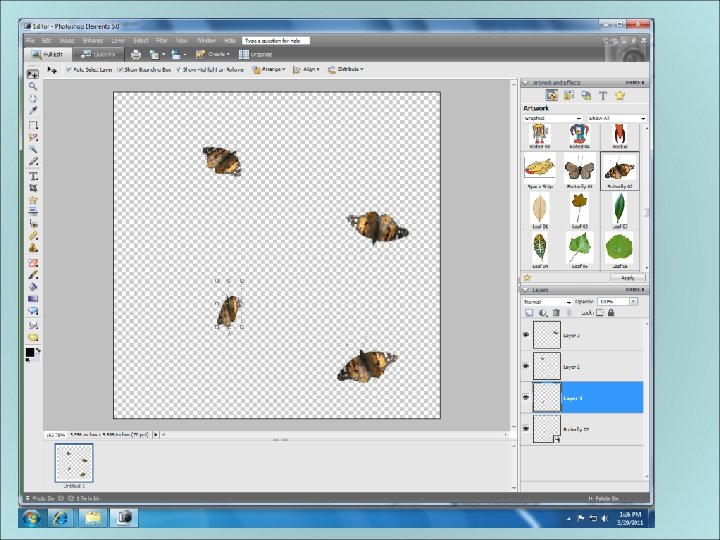Toggle Lock Transparent Pixels in Layers palette
Screen dimensions: 720x540
(600, 313)
